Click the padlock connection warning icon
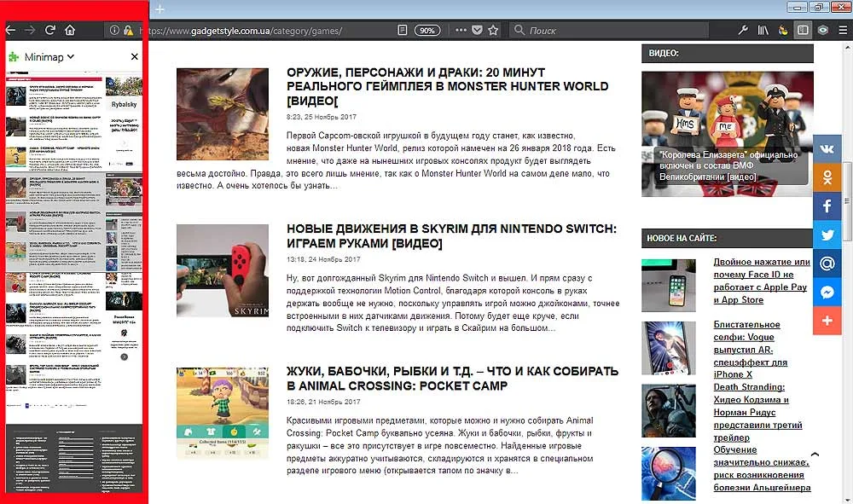Viewport: 853px width, 504px height. click(x=128, y=31)
